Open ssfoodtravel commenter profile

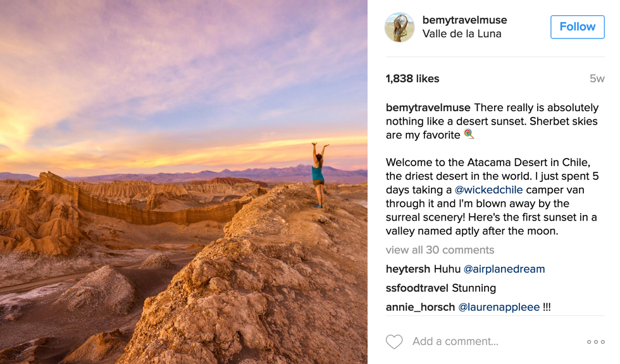click(417, 288)
